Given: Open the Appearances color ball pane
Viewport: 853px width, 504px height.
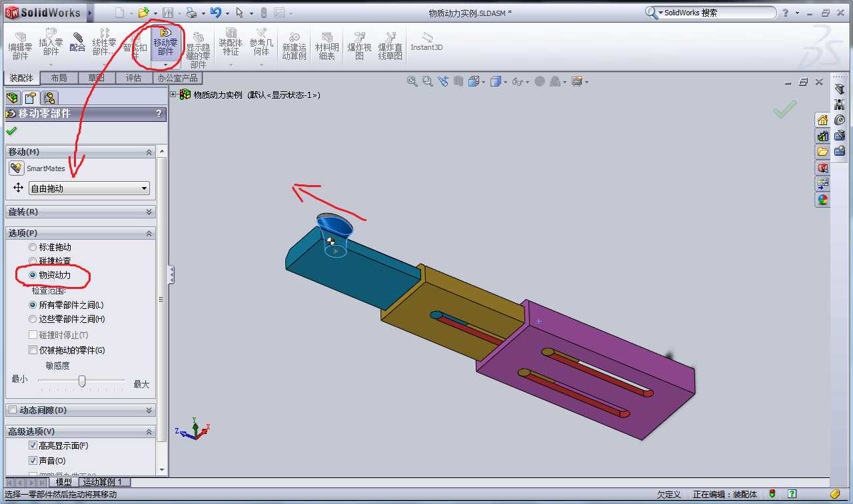Looking at the screenshot, I should [822, 200].
